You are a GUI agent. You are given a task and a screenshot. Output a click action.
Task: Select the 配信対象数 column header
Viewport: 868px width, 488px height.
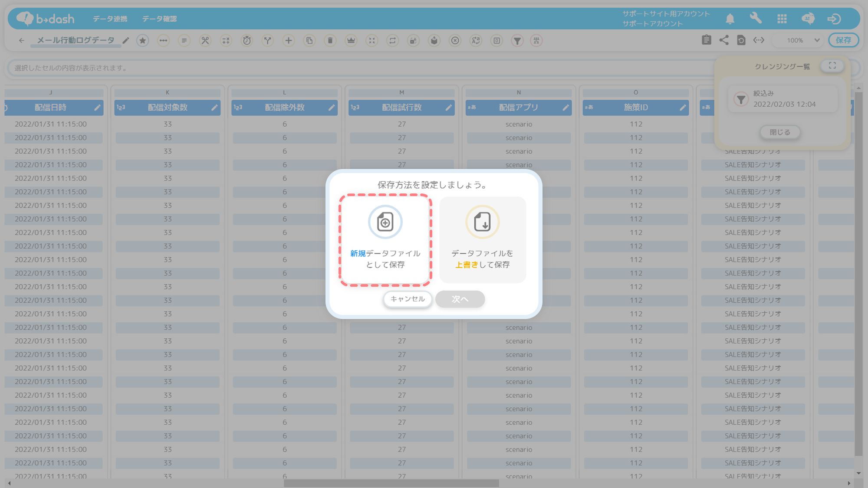[168, 108]
